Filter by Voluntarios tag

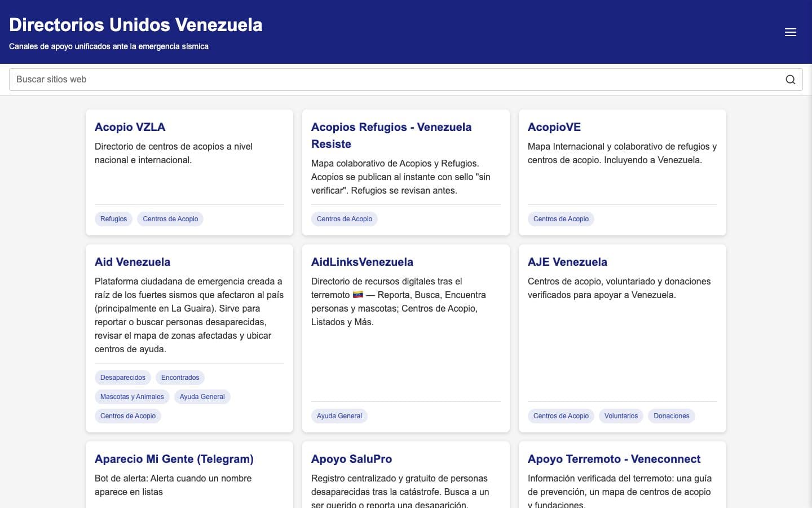[x=621, y=416]
